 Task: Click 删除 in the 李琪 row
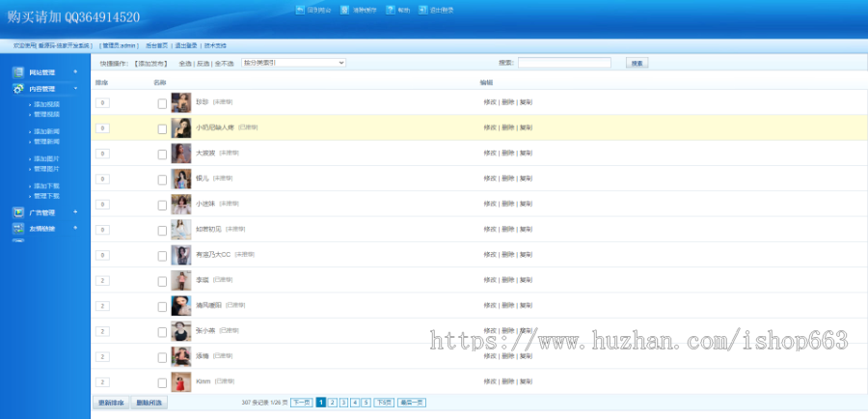[507, 280]
